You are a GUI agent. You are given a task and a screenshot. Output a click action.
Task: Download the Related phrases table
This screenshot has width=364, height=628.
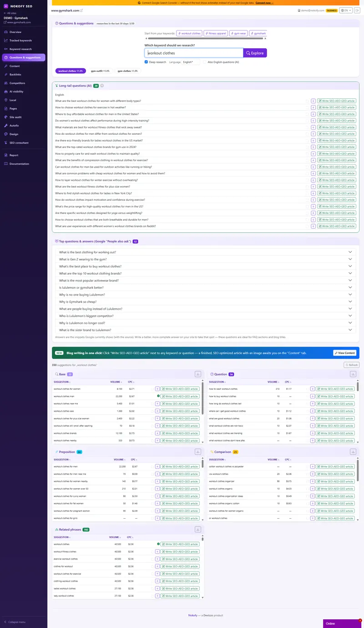click(x=198, y=530)
